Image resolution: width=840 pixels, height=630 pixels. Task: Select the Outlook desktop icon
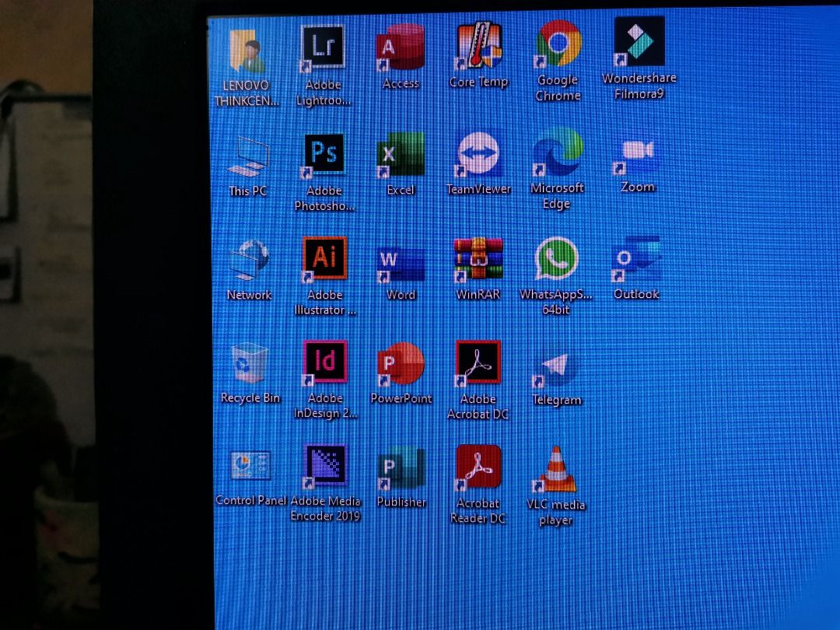[636, 260]
